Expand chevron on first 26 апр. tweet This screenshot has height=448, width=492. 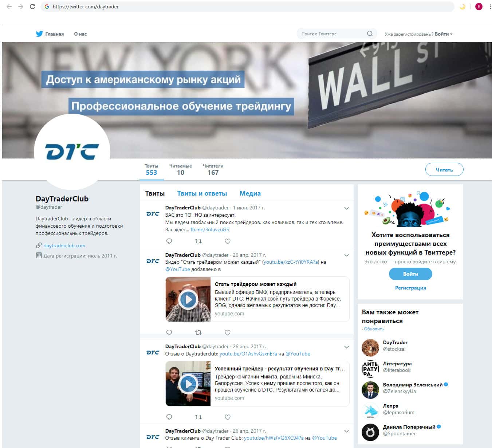[x=346, y=255]
